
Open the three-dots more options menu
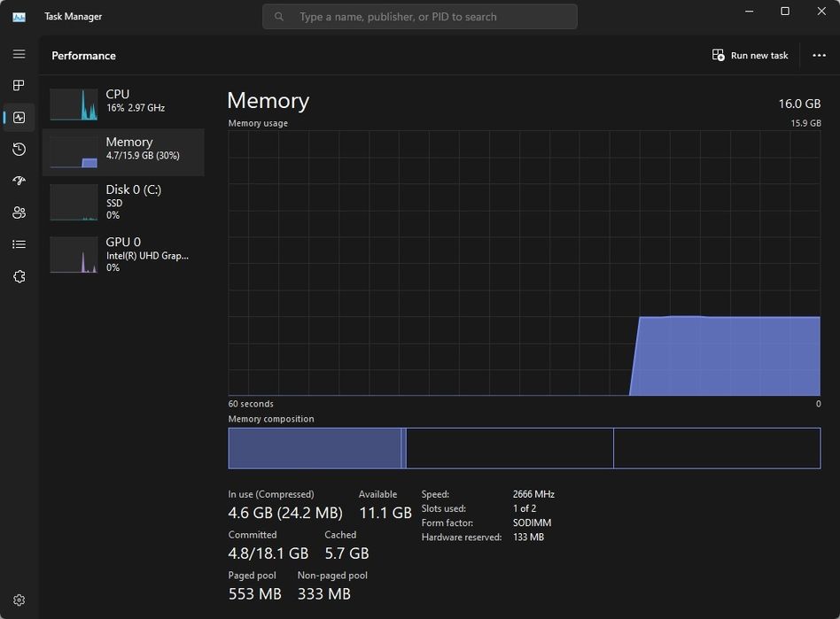(819, 55)
